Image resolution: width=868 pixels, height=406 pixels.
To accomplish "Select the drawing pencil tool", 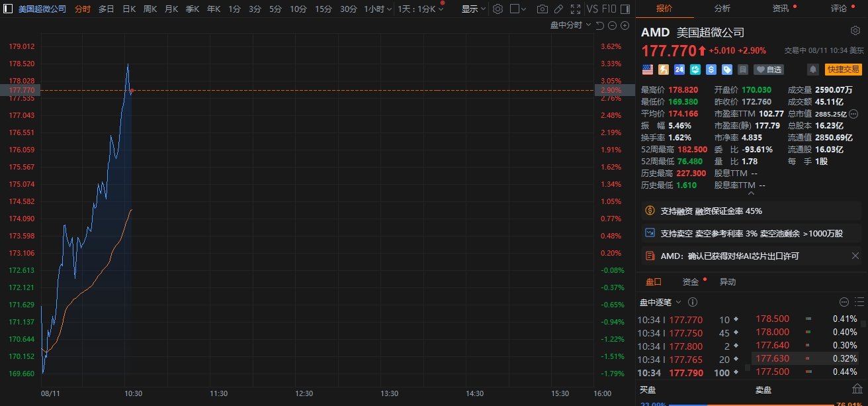I will pyautogui.click(x=559, y=9).
